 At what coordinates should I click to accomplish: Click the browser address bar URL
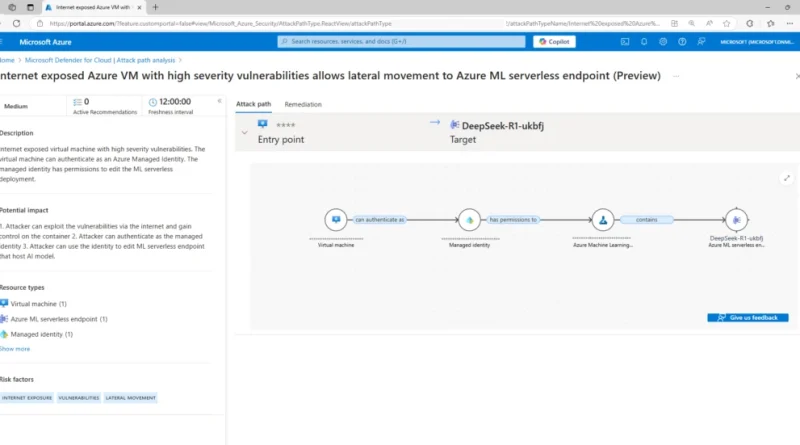pos(220,23)
